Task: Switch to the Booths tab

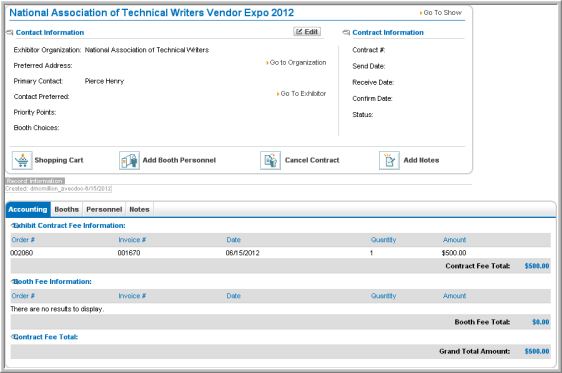Action: click(x=67, y=210)
